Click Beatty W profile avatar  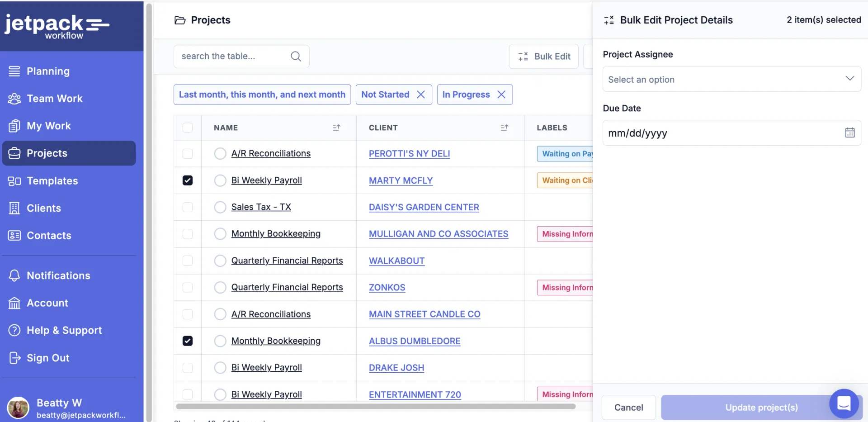[x=18, y=408]
